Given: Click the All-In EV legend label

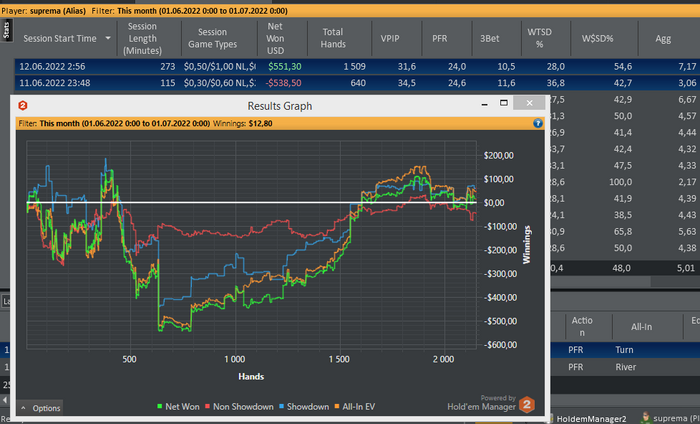Looking at the screenshot, I should [358, 407].
